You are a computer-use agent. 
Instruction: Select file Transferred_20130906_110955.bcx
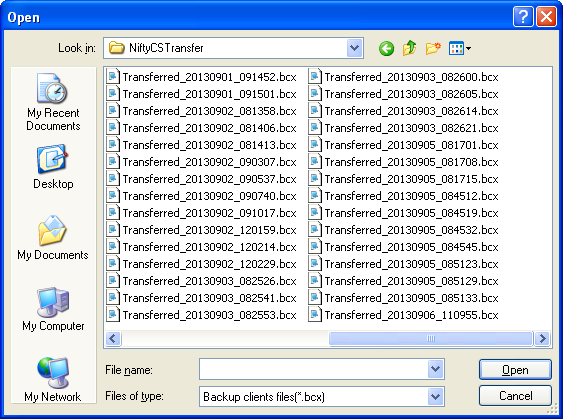pos(404,315)
